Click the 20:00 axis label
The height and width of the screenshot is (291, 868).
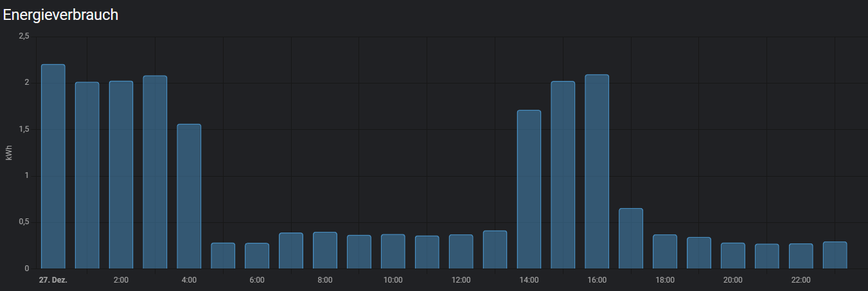point(733,280)
